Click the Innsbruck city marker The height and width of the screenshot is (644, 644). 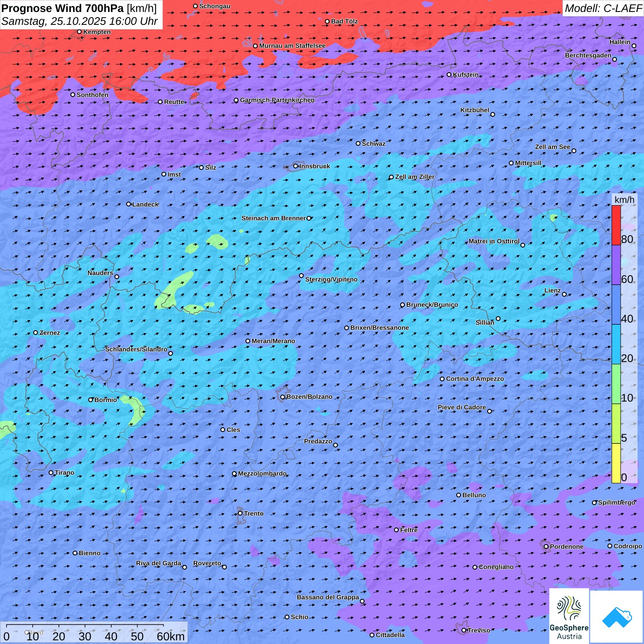295,166
